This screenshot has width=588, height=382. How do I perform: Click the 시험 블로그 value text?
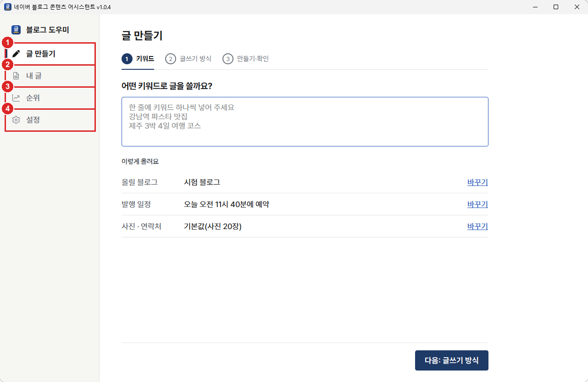(202, 182)
